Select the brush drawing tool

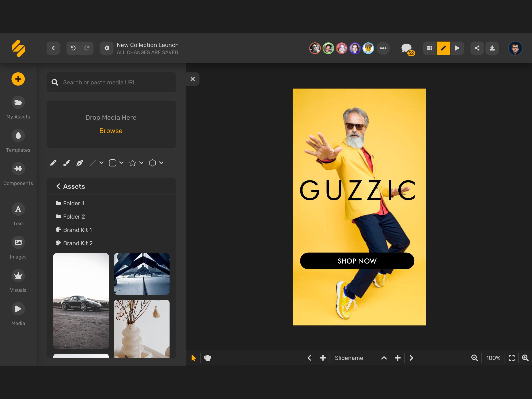coord(66,163)
